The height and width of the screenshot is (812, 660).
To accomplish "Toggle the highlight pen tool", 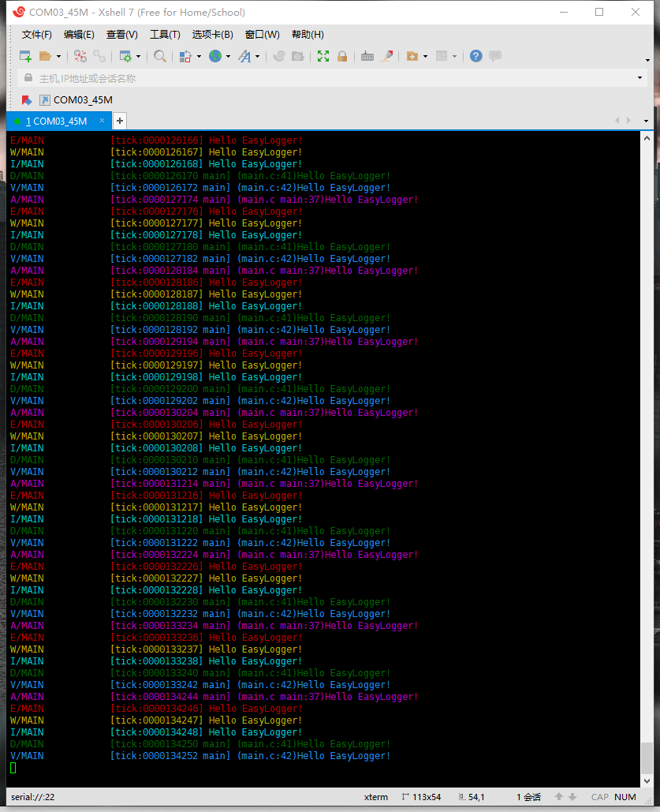I will 387,56.
